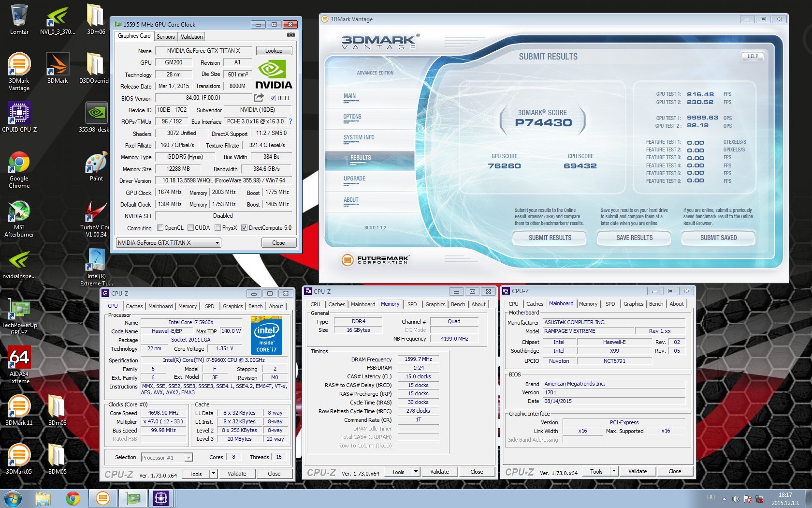Image resolution: width=812 pixels, height=508 pixels.
Task: Click the GPU-Z Close button
Action: [278, 242]
